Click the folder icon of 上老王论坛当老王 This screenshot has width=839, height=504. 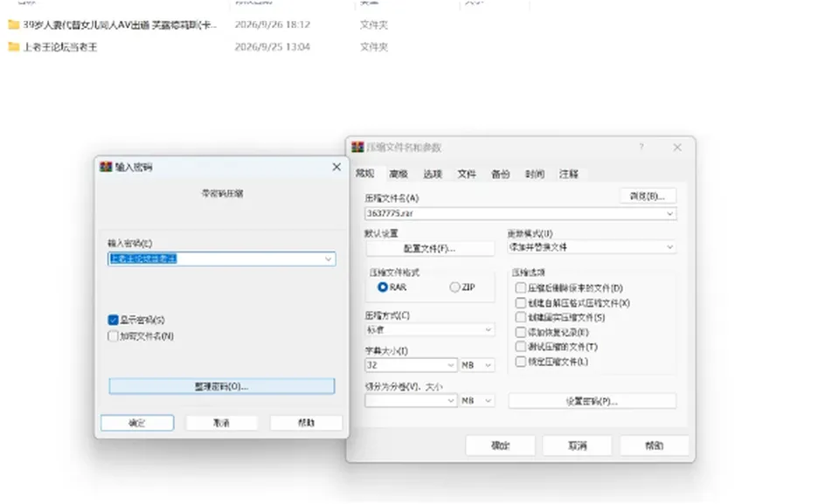tap(14, 47)
